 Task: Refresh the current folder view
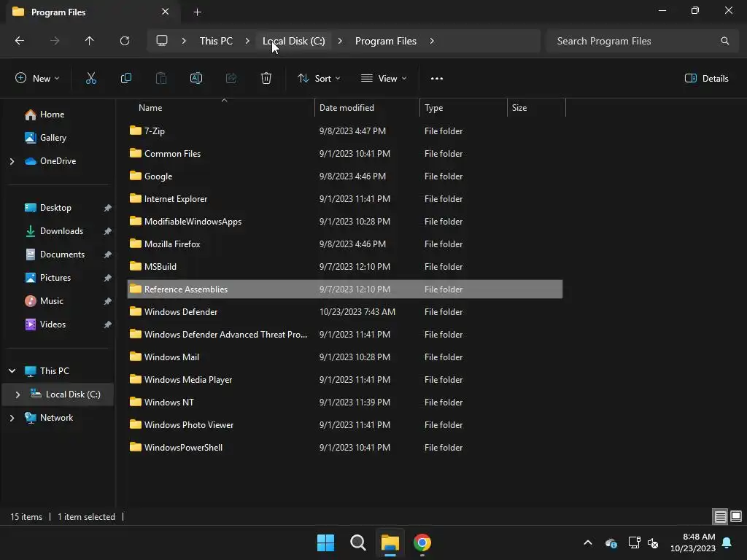(125, 41)
